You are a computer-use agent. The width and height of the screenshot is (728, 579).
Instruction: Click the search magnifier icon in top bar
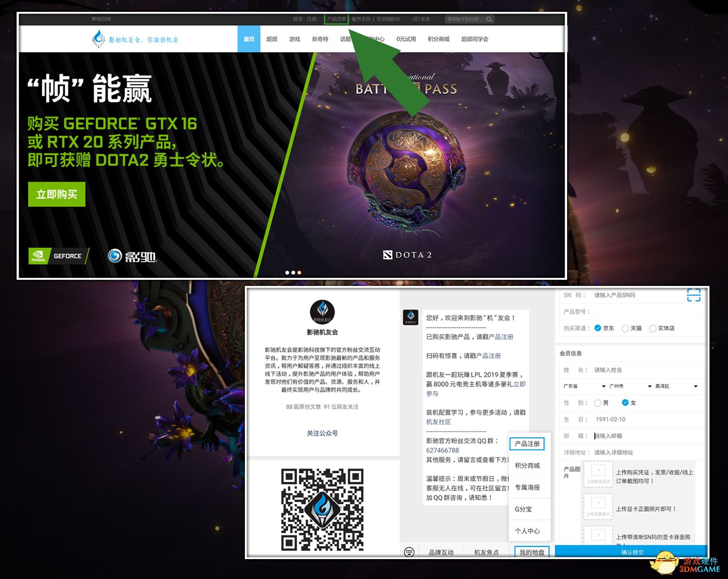point(489,19)
